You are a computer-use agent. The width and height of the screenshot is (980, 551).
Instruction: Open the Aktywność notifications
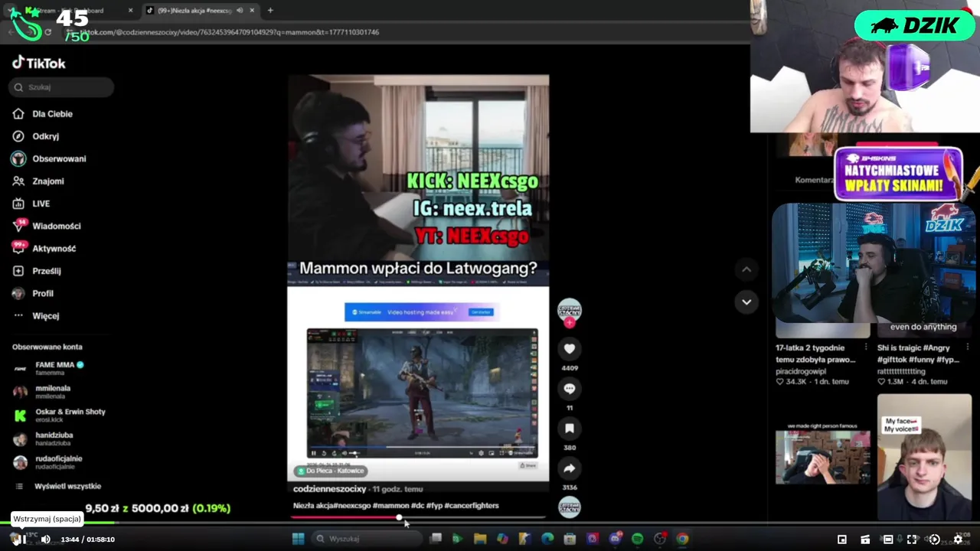pyautogui.click(x=44, y=249)
